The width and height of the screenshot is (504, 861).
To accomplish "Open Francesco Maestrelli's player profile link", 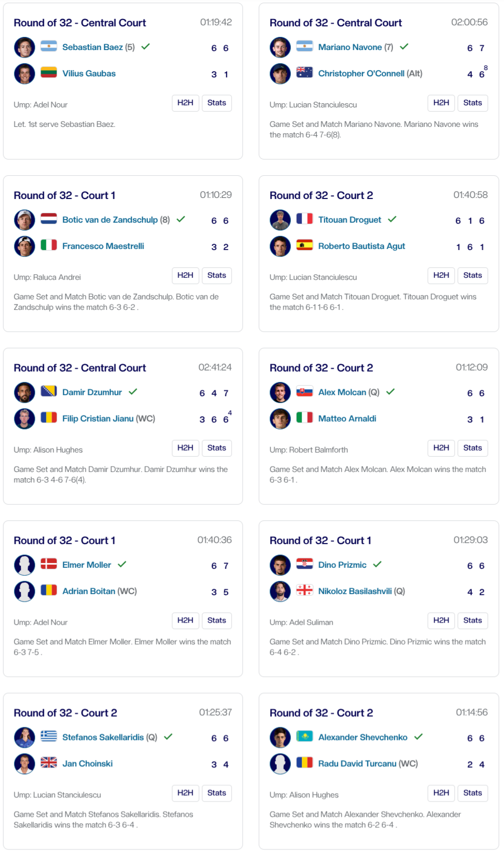I will tap(103, 246).
